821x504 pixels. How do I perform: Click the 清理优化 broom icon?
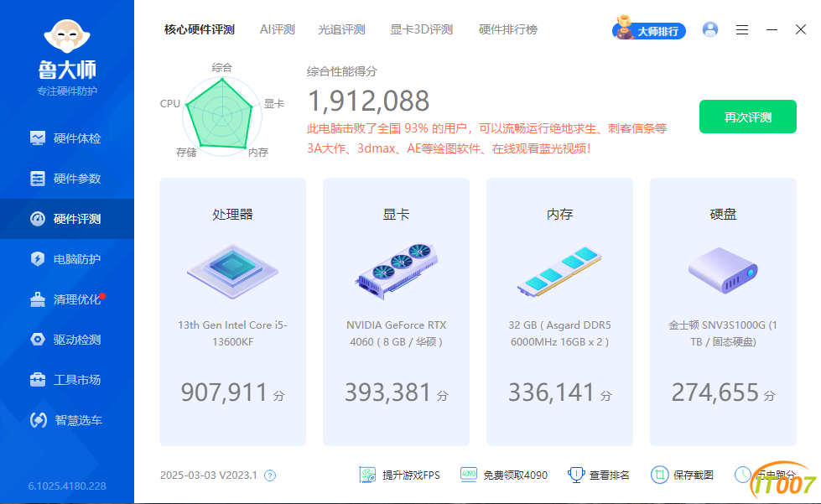click(x=38, y=299)
